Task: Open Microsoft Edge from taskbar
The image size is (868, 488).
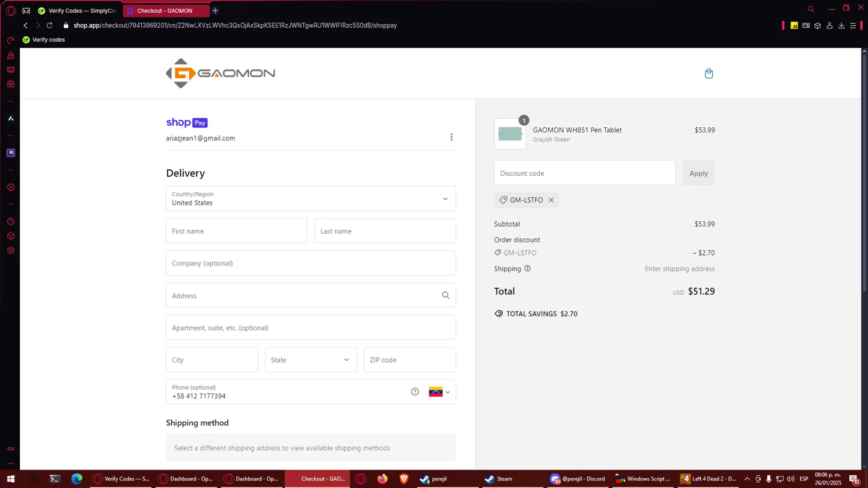Action: (77, 479)
